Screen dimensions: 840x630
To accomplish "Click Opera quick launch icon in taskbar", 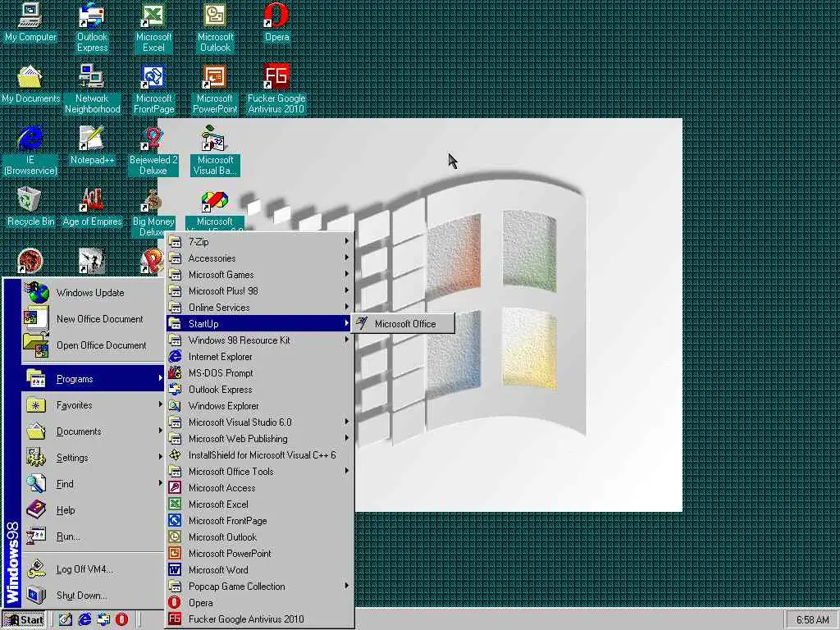I will tap(122, 619).
